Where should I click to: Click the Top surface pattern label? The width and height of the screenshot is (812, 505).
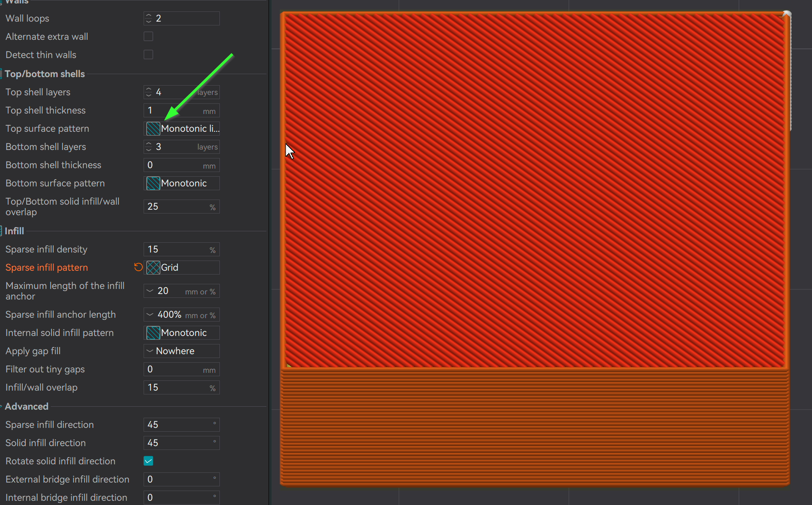pyautogui.click(x=47, y=128)
